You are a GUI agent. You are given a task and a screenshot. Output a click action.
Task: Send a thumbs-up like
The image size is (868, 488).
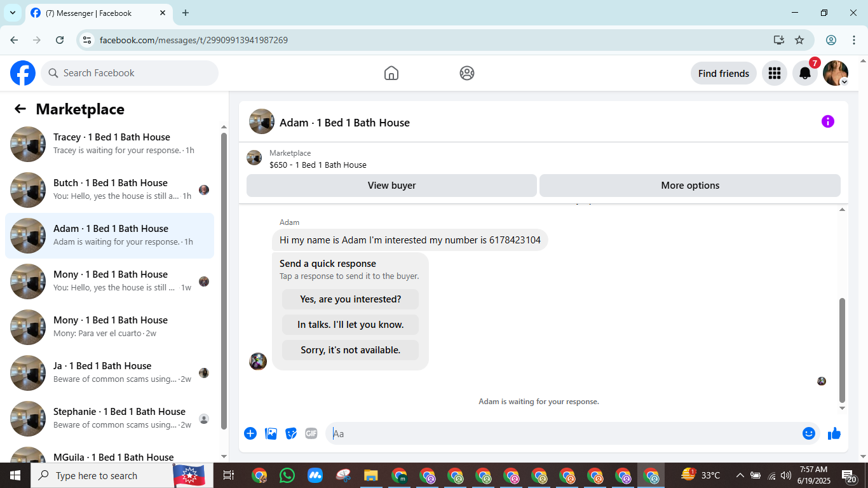pyautogui.click(x=834, y=433)
